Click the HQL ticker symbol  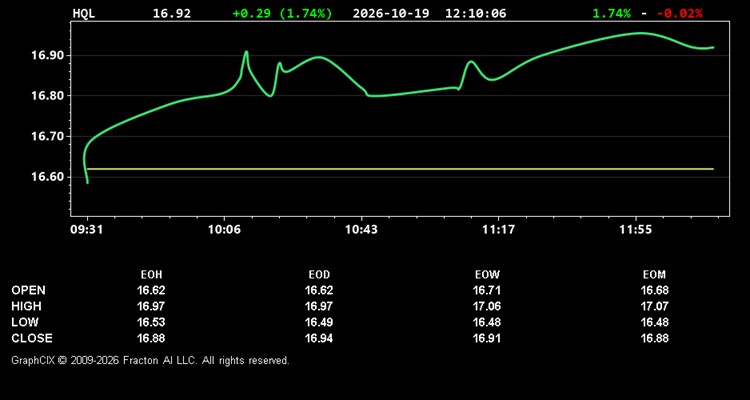tap(84, 14)
